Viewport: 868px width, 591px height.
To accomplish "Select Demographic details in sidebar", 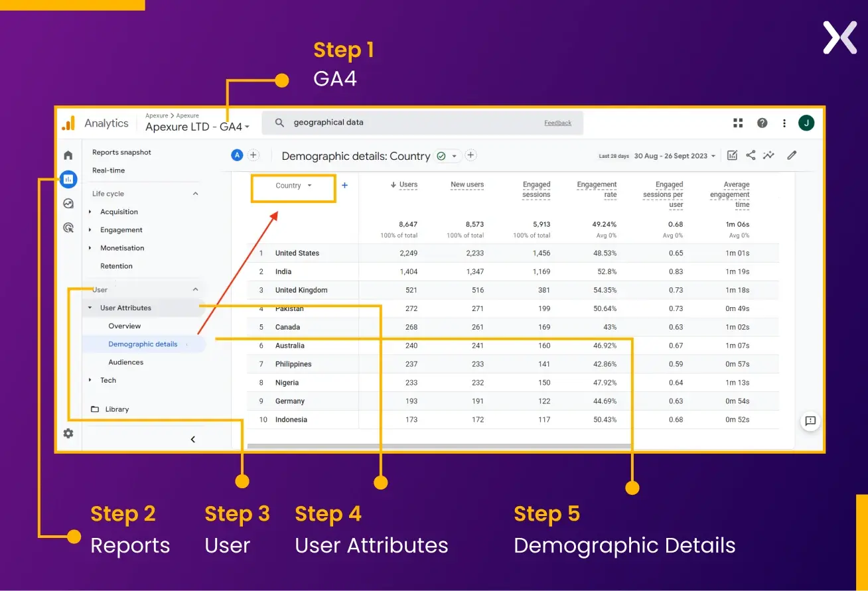I will click(x=143, y=344).
